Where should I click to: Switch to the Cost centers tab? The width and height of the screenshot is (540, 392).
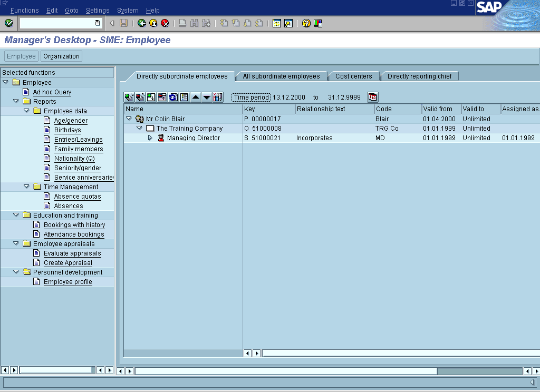(354, 76)
